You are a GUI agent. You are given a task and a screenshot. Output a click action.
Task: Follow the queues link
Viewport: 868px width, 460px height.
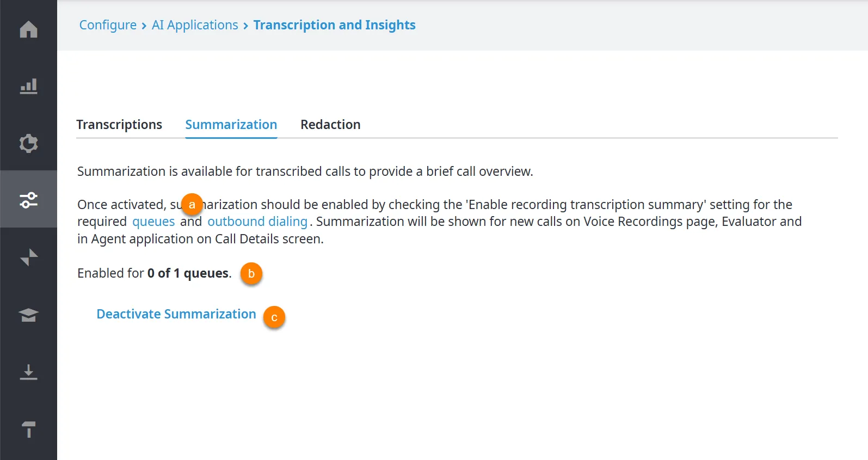coord(153,222)
